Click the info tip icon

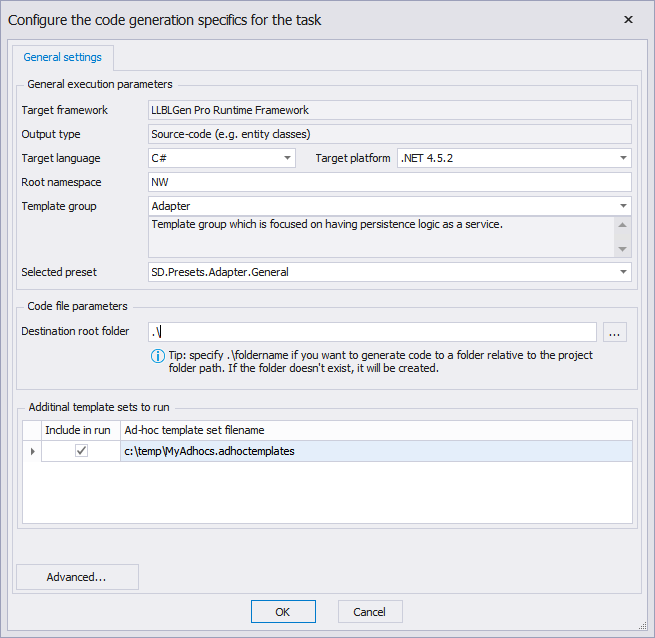157,356
